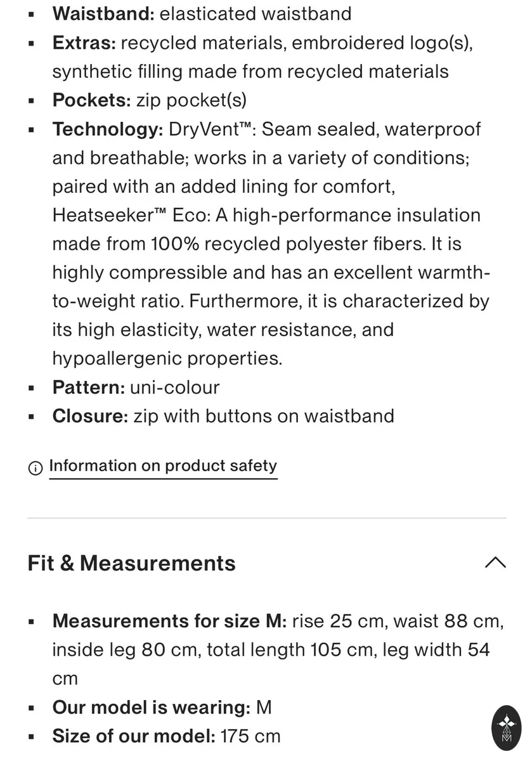The image size is (532, 761).
Task: Click the square bullet before Pockets
Action: pyautogui.click(x=32, y=101)
